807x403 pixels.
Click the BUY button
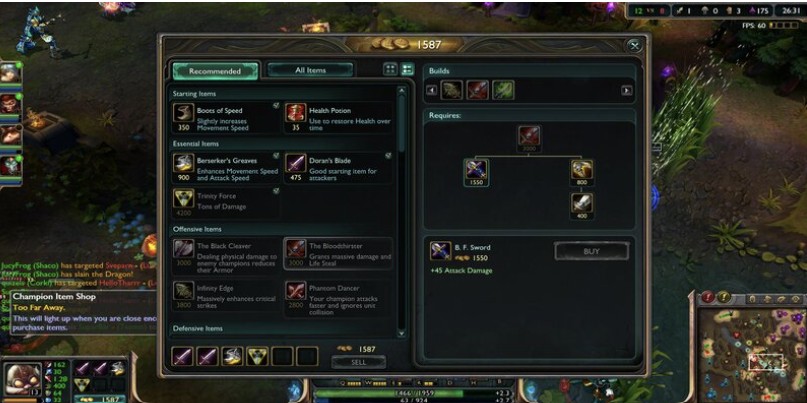tap(591, 252)
